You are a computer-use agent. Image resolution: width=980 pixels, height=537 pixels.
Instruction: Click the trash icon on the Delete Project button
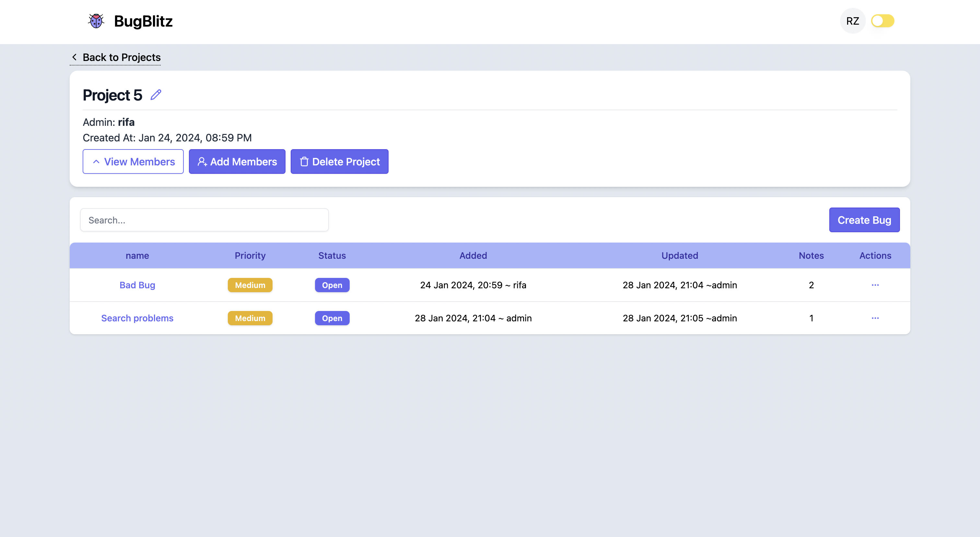point(304,162)
